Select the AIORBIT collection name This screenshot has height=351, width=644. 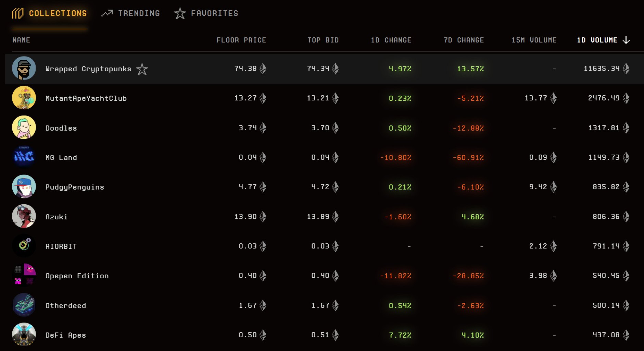(x=61, y=246)
